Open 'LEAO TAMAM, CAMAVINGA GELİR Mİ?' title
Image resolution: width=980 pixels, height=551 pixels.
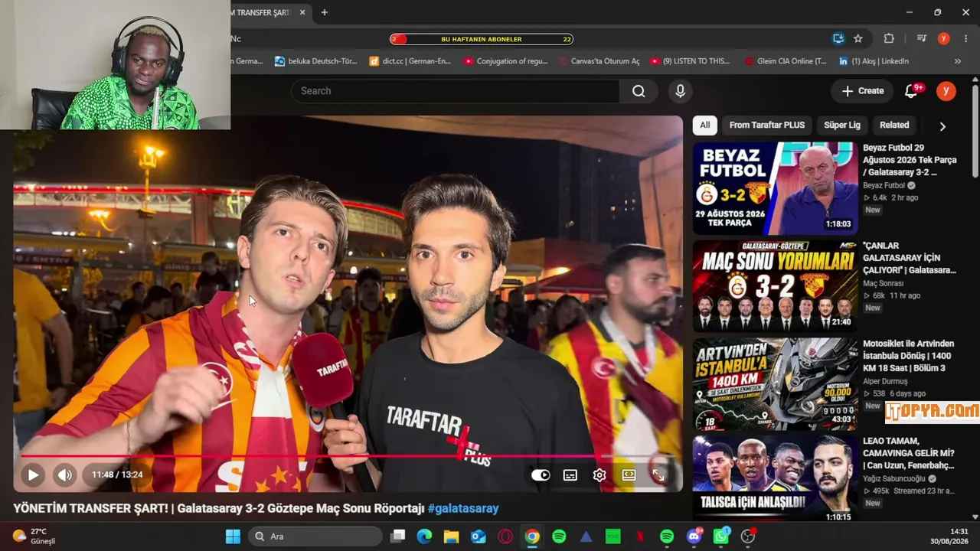coord(909,453)
